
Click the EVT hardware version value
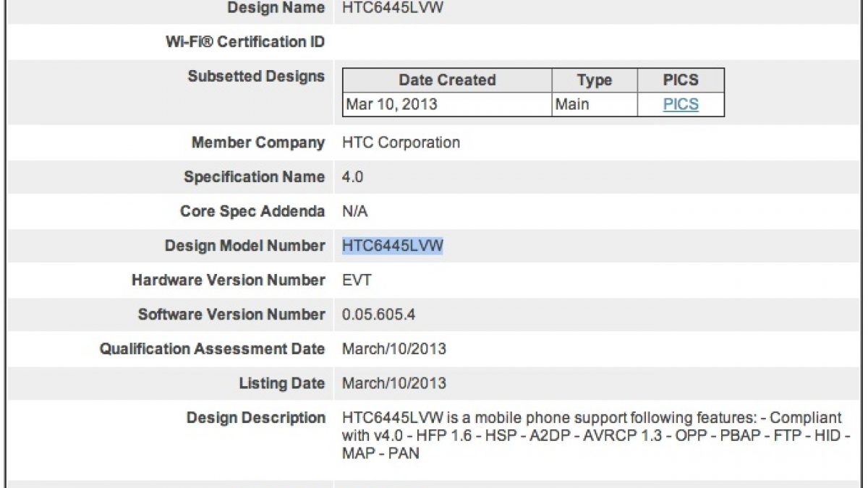point(357,281)
